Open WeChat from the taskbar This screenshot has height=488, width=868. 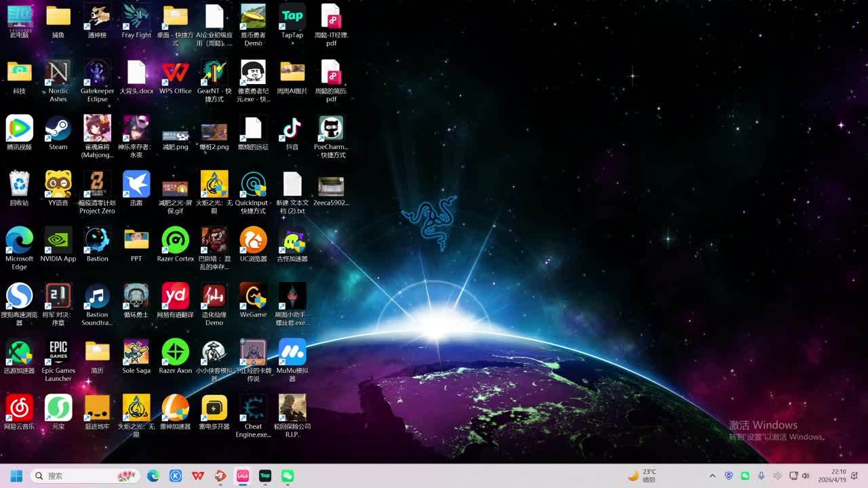[x=288, y=476]
